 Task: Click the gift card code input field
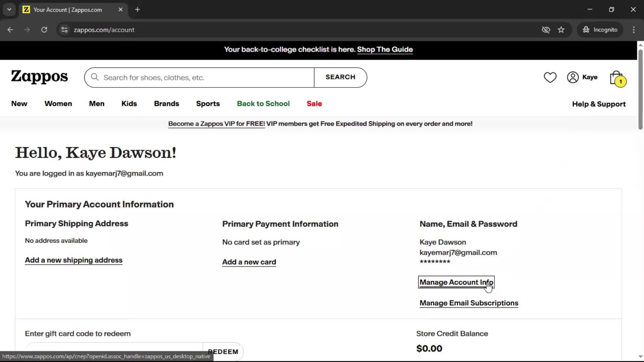click(114, 352)
